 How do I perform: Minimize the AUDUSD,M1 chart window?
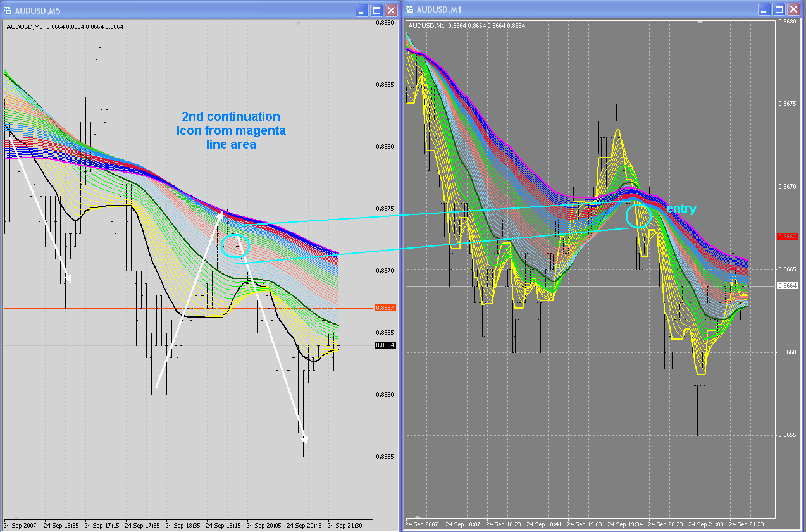[764, 9]
